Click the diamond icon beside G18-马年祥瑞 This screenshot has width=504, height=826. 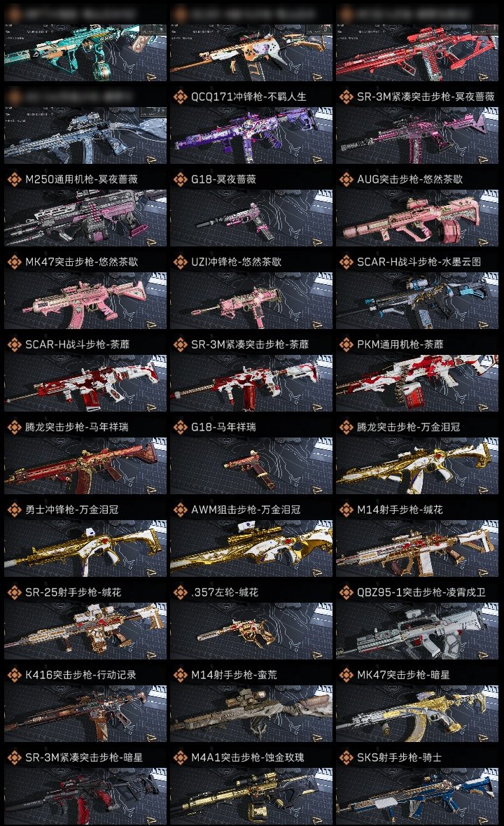[180, 427]
